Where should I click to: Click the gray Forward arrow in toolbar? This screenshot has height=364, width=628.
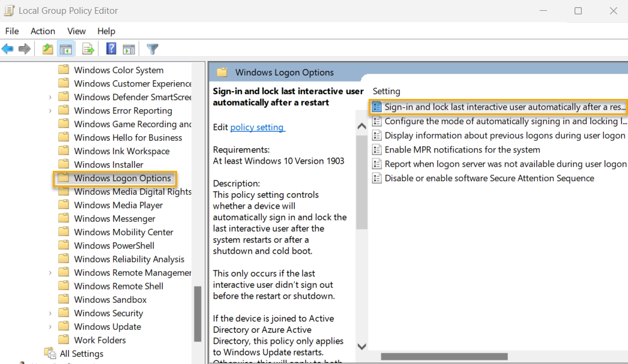(25, 49)
